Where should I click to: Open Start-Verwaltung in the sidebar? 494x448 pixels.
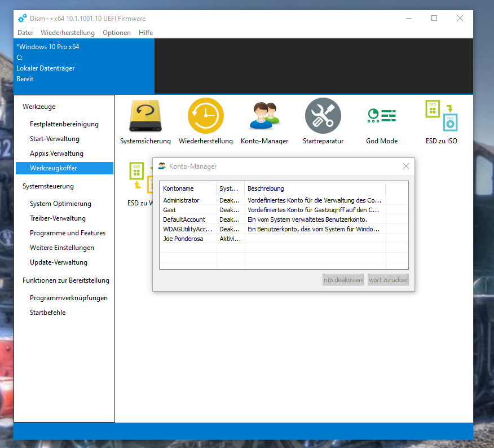(x=64, y=139)
